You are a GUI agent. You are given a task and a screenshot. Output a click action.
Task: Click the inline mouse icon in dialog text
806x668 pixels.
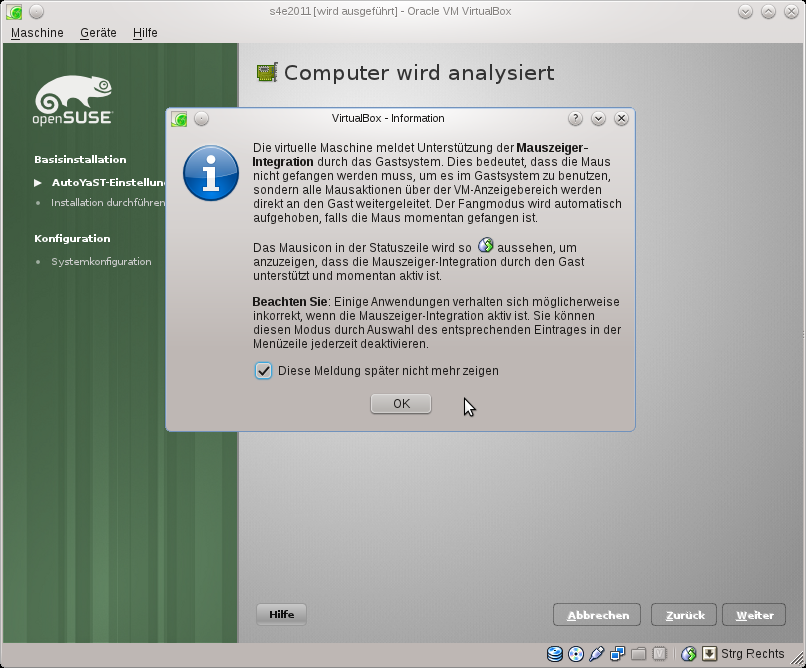pos(486,245)
